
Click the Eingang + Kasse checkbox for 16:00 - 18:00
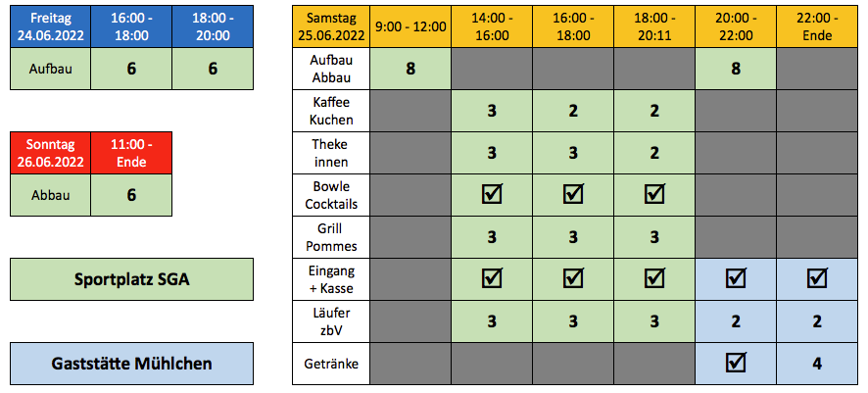pyautogui.click(x=573, y=278)
